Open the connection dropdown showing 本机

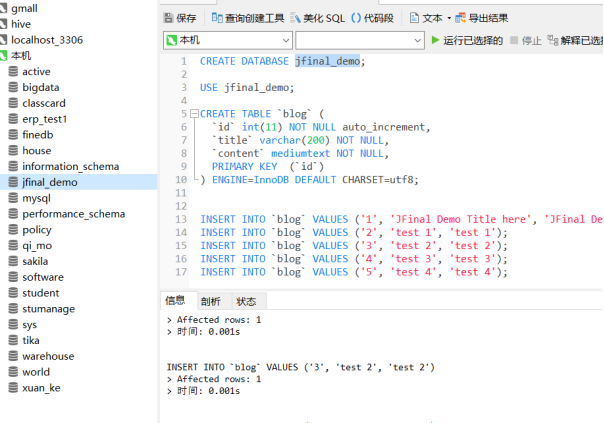click(228, 40)
